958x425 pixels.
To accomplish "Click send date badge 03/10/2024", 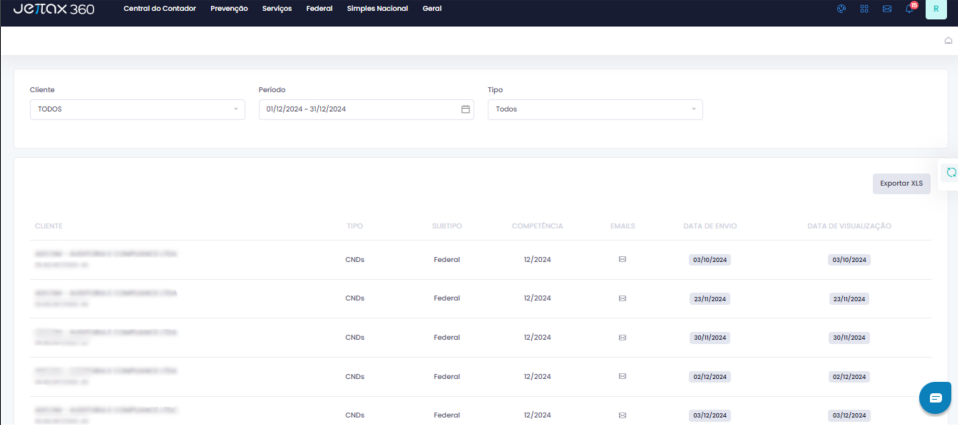I will tap(709, 260).
